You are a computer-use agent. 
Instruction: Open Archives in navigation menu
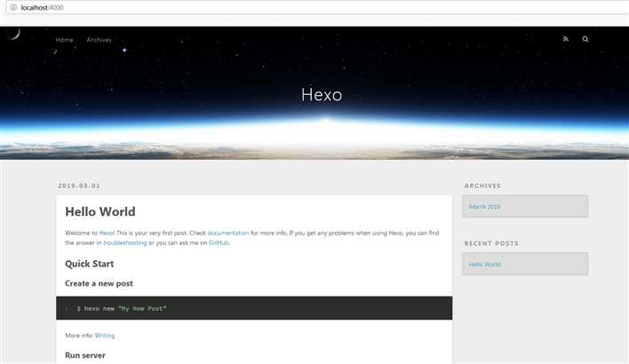100,40
